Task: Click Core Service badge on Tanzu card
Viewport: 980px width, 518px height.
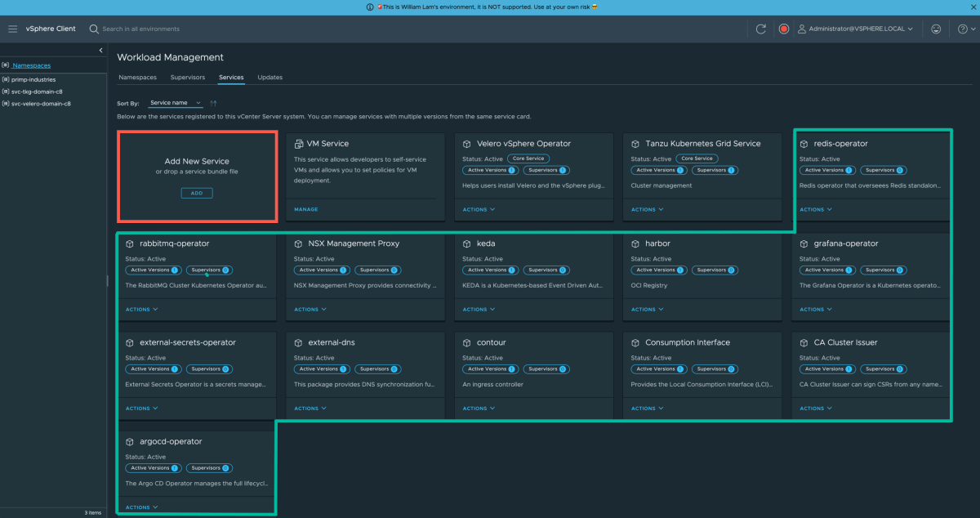Action: tap(697, 159)
